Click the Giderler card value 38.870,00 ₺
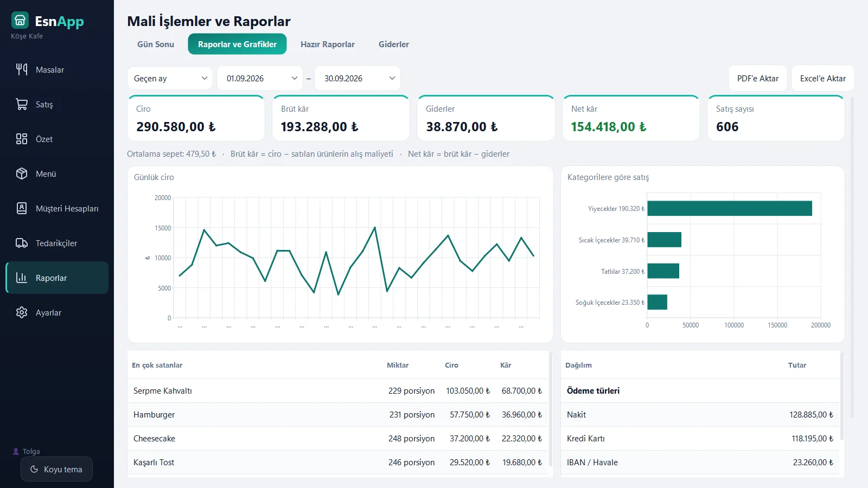This screenshot has width=868, height=488. 462,126
